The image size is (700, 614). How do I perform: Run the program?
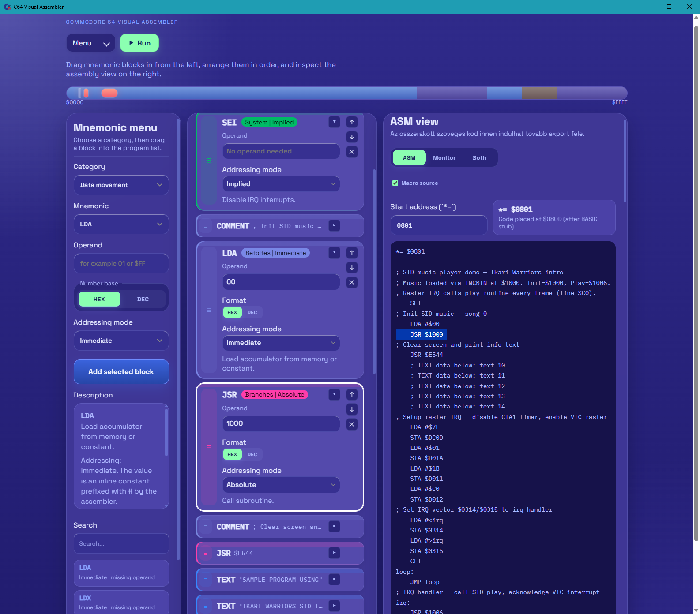(x=139, y=43)
